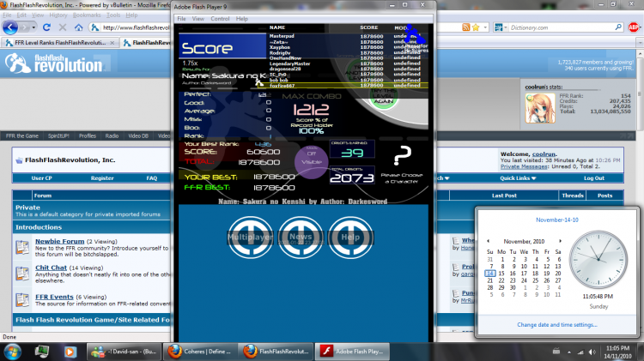Screen dimensions: 644x361
Task: Open Windows Media Player taskbar icon
Action: point(70,352)
